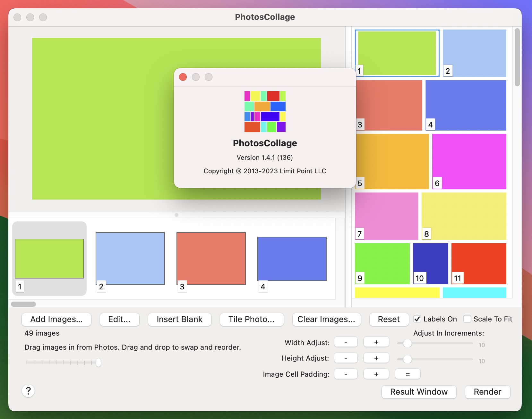Decrease Image Cell Padding with minus

(346, 374)
